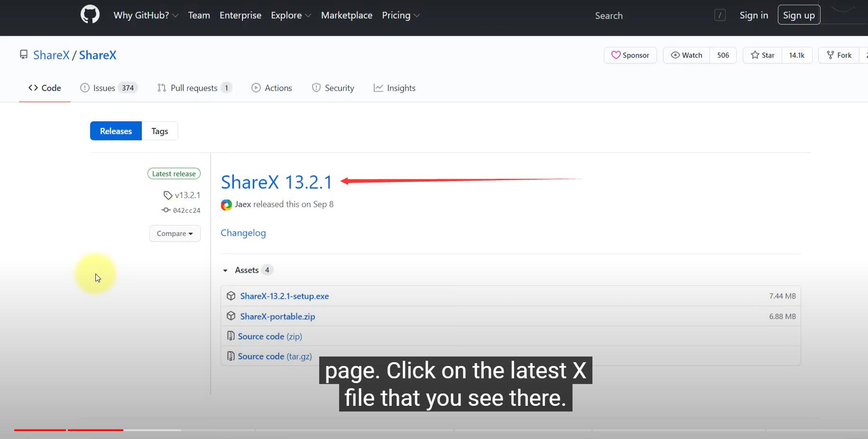Switch to the Tags view
Screen dimensions: 868x439
coord(160,131)
